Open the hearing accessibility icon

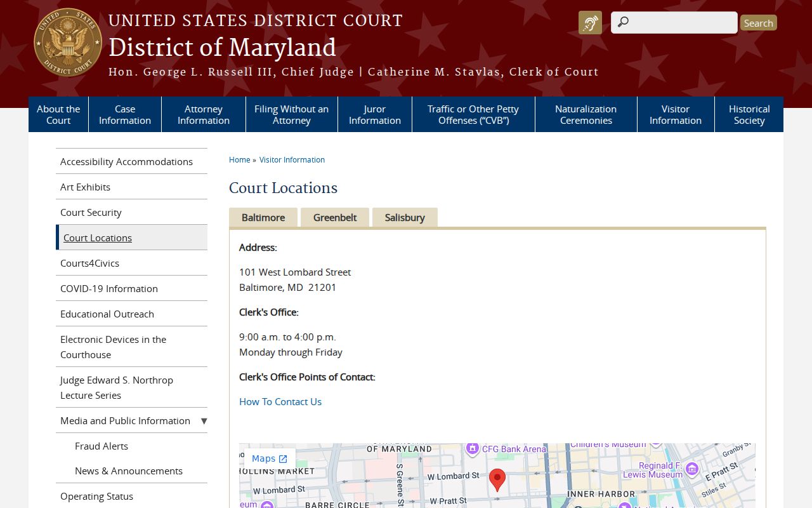coord(590,23)
